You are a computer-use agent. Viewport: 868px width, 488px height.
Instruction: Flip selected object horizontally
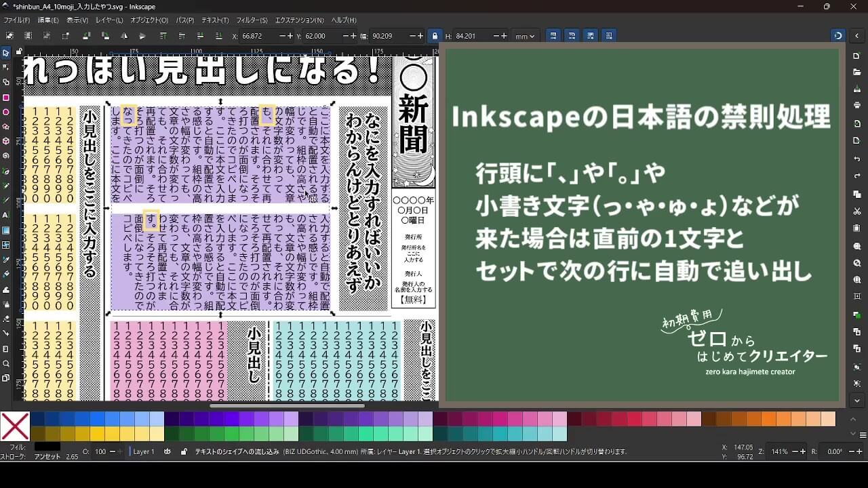(x=124, y=36)
